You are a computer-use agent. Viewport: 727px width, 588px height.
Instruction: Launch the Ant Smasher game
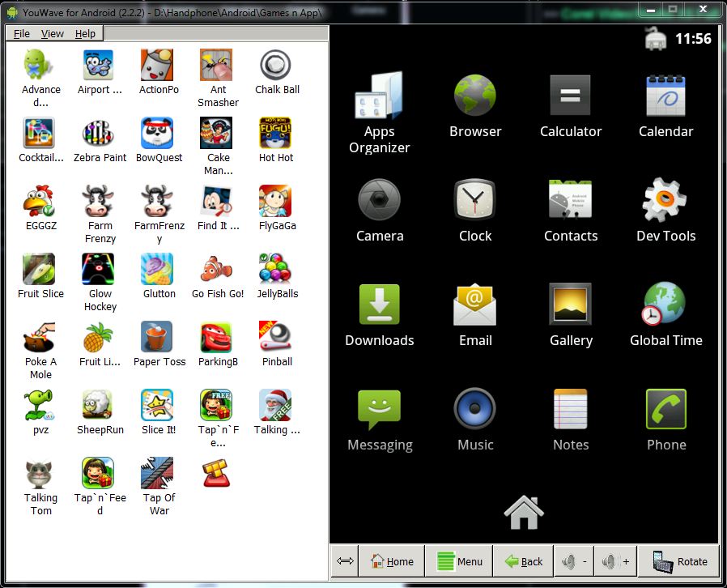(x=217, y=65)
